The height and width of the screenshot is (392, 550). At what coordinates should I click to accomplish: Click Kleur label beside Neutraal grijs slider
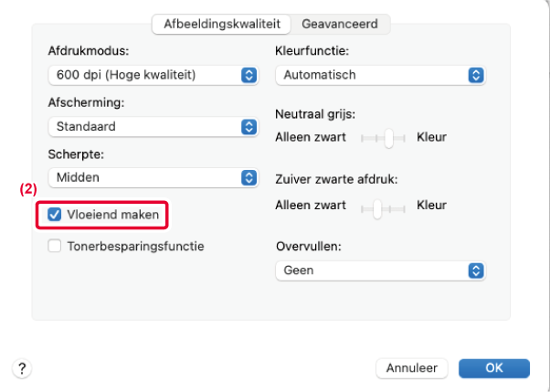pos(431,138)
